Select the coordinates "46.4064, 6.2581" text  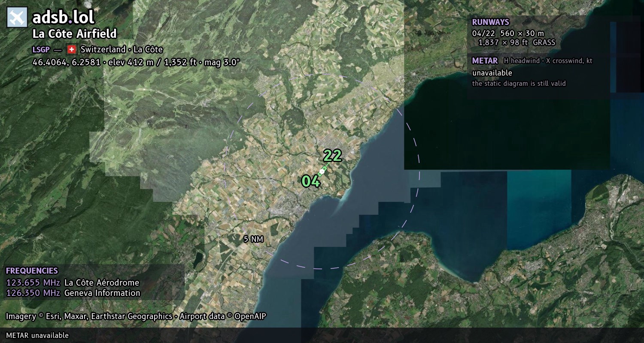(66, 62)
